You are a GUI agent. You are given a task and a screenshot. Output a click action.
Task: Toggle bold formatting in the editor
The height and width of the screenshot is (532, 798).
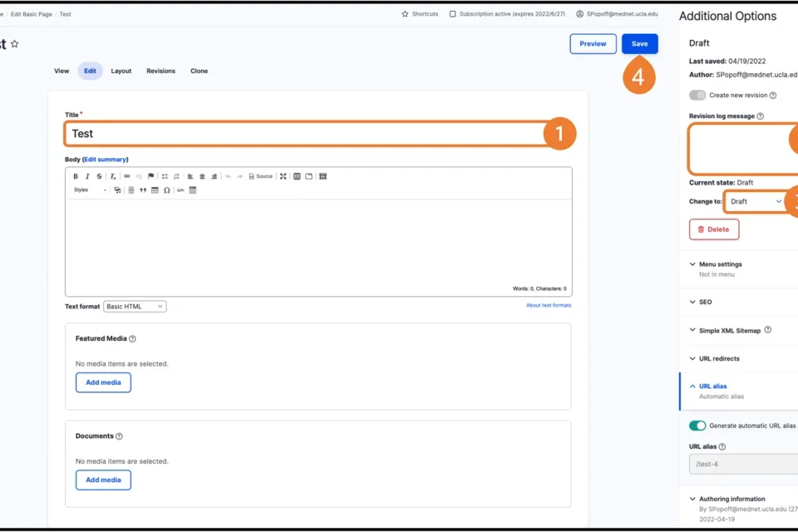point(76,176)
